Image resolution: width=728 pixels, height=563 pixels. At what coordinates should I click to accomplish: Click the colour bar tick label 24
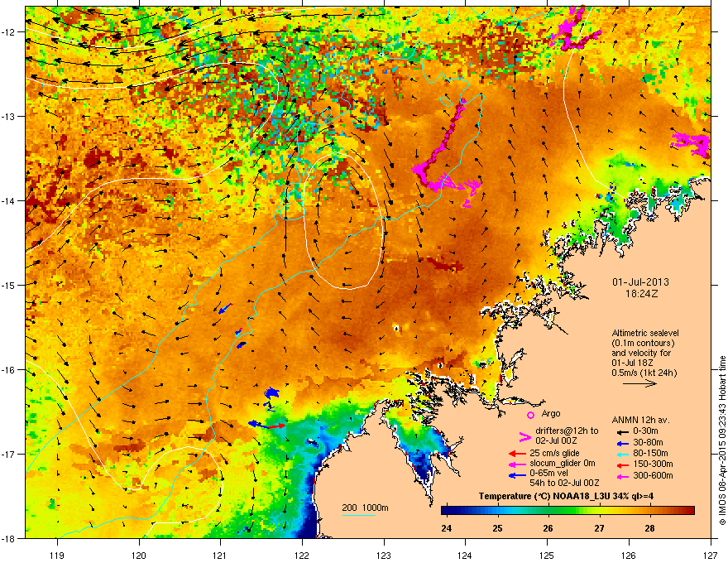[447, 528]
